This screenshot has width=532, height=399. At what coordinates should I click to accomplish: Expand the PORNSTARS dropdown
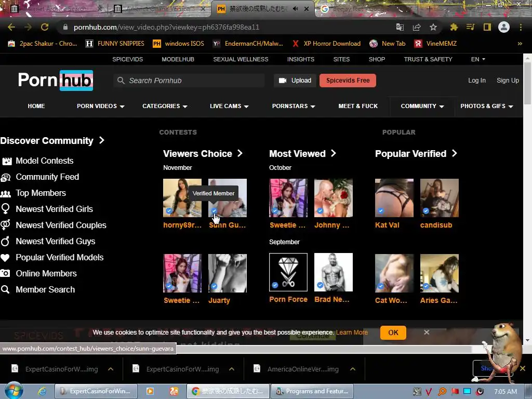pyautogui.click(x=294, y=106)
